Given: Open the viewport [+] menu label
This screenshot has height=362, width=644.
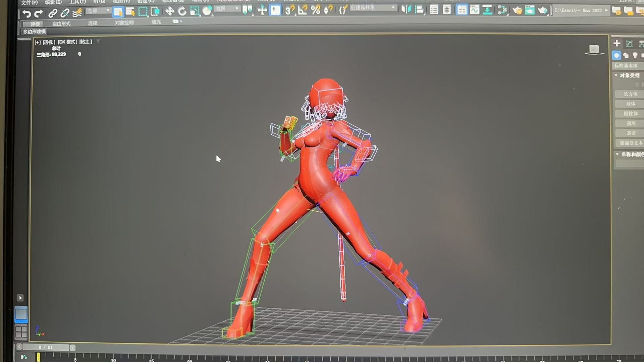Looking at the screenshot, I should click(38, 42).
